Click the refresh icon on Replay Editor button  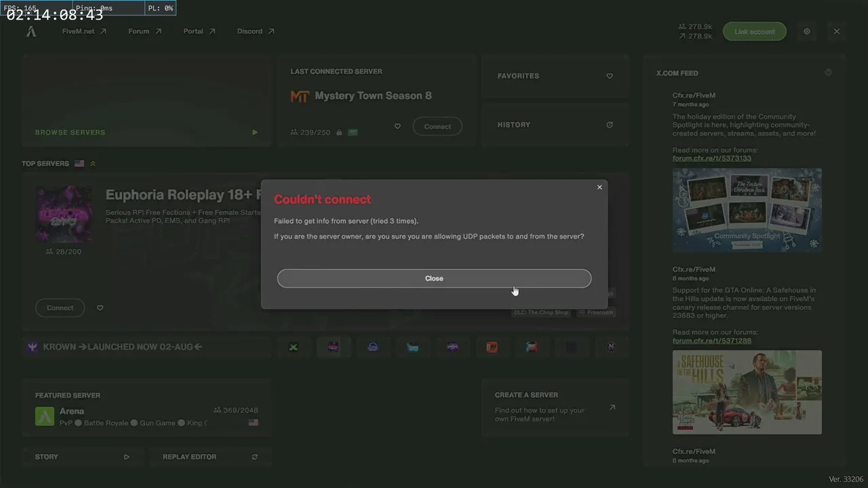(x=255, y=457)
